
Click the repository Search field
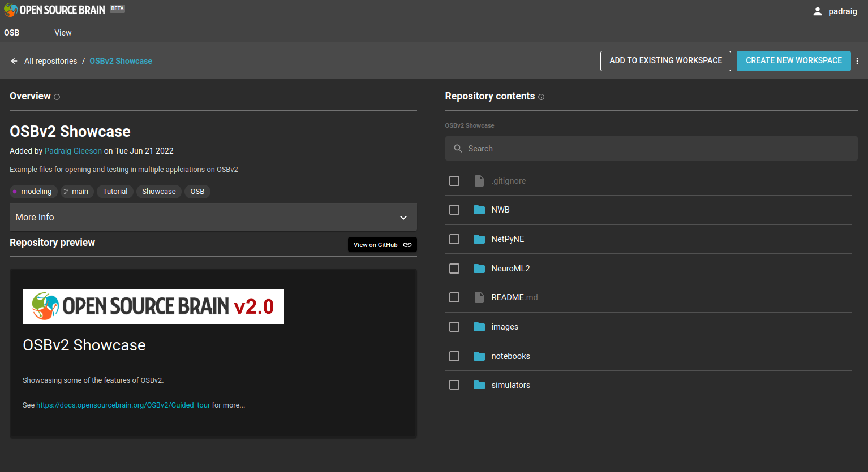(651, 149)
